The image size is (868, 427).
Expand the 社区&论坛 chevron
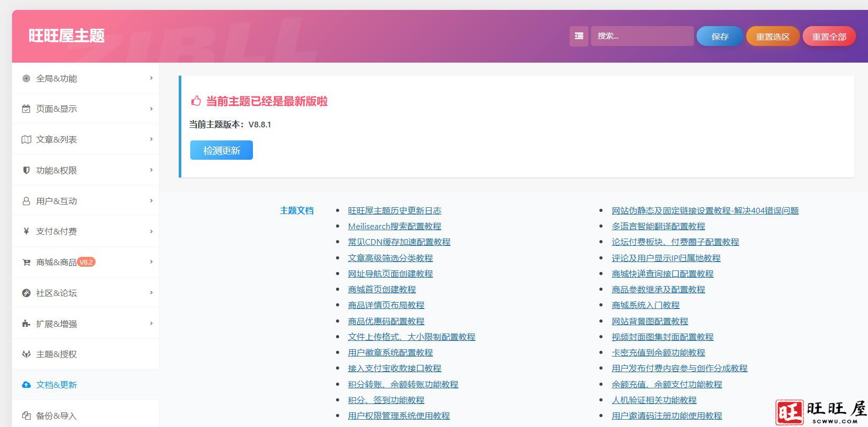[151, 293]
